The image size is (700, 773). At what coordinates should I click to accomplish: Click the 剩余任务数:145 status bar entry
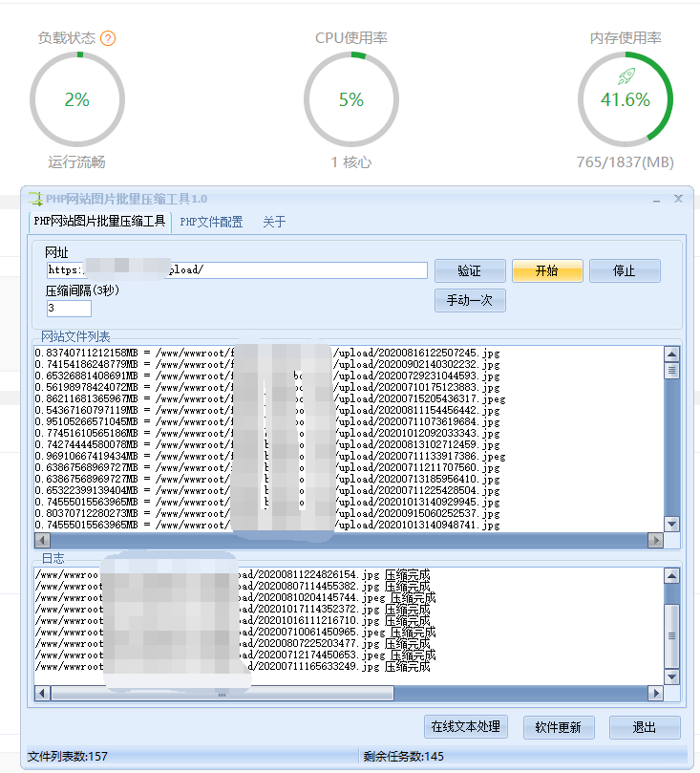(403, 756)
